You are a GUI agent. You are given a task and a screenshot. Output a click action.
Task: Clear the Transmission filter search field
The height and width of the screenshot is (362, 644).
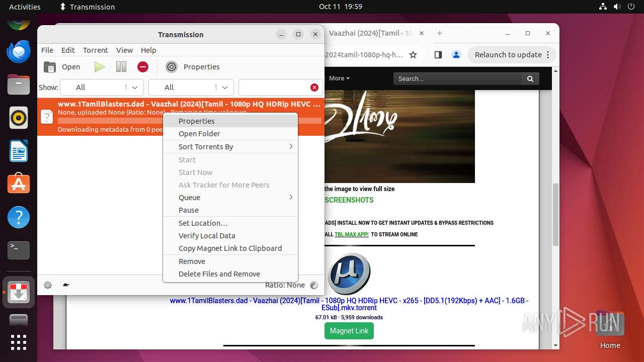tap(314, 87)
